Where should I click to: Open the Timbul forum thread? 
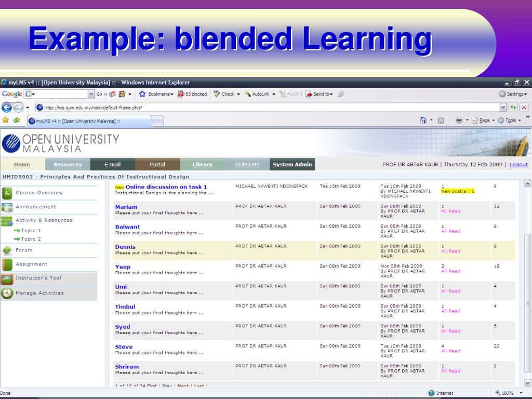point(125,307)
